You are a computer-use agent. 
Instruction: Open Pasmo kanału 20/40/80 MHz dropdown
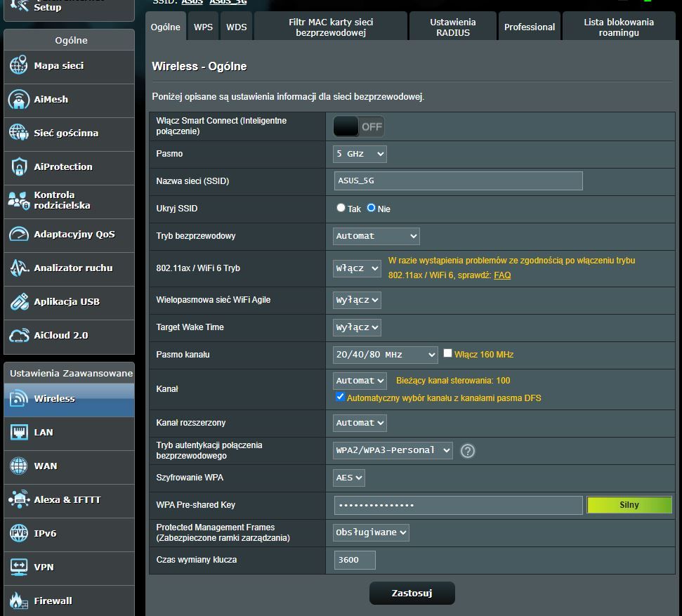(x=386, y=355)
